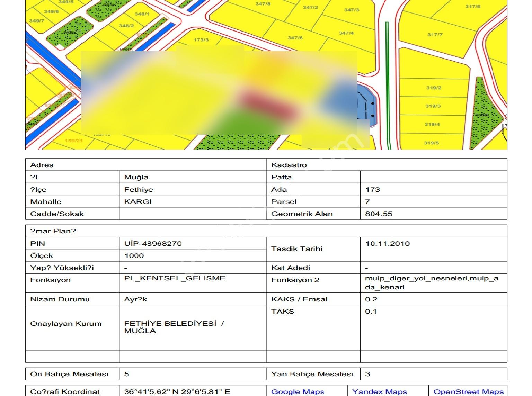Click the PL_KENTSEL_GELISME function value
This screenshot has height=396, width=532.
175,278
